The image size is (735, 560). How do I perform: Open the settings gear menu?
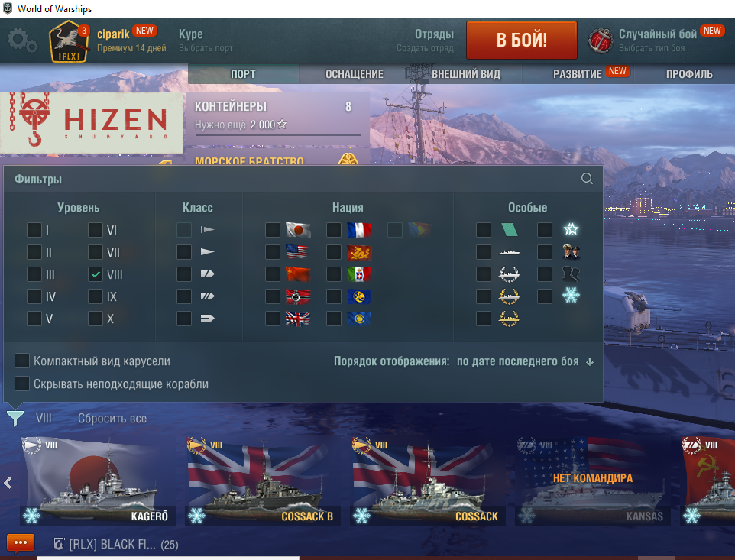[22, 40]
